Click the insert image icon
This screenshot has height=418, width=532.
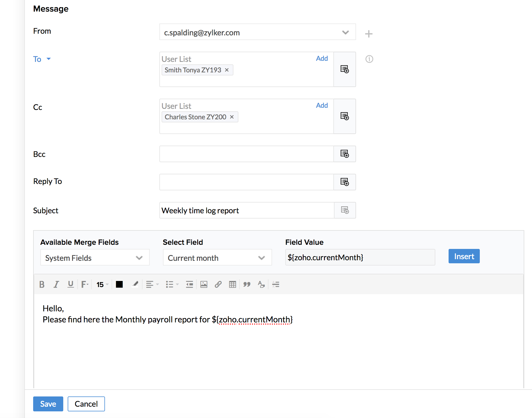coord(204,284)
